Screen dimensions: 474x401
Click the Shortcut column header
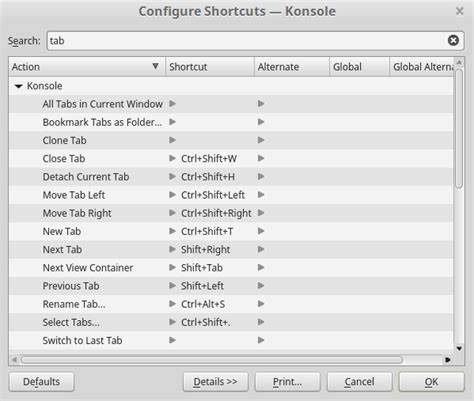tap(210, 67)
